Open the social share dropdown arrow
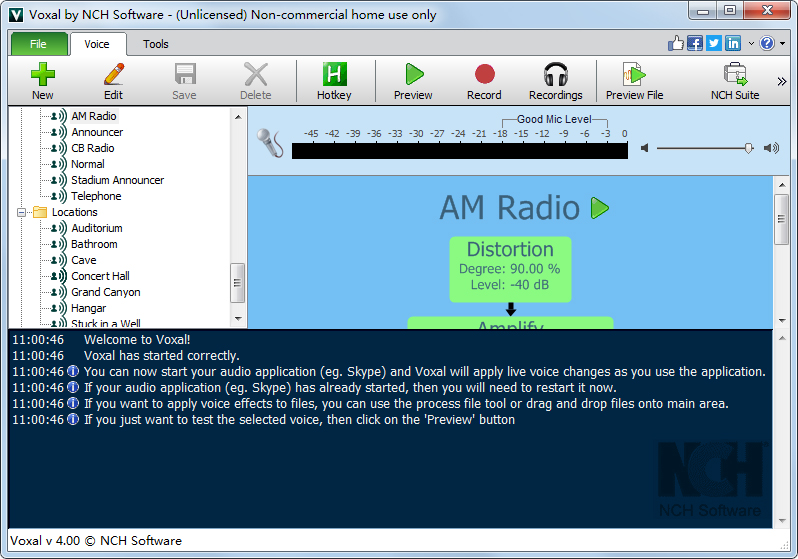Image resolution: width=798 pixels, height=559 pixels. click(751, 44)
